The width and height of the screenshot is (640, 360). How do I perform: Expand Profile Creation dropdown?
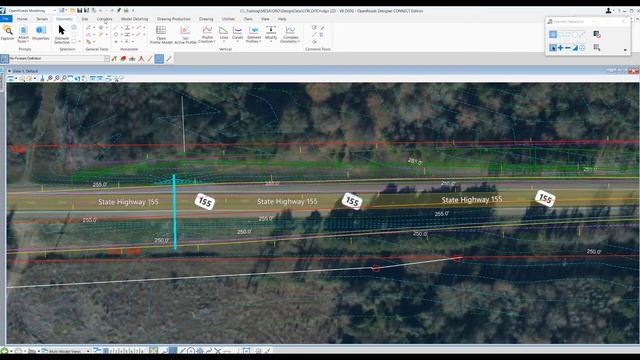tap(207, 35)
